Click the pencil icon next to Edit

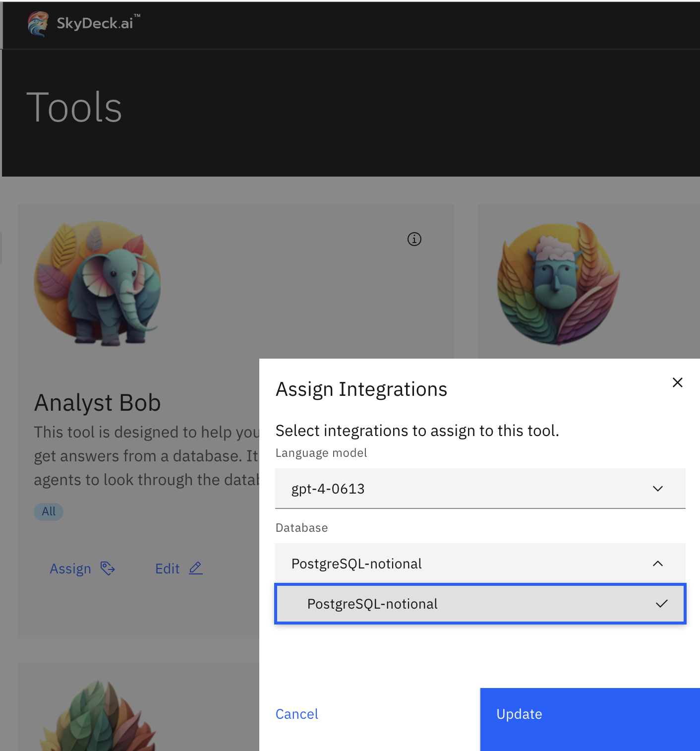pos(195,568)
